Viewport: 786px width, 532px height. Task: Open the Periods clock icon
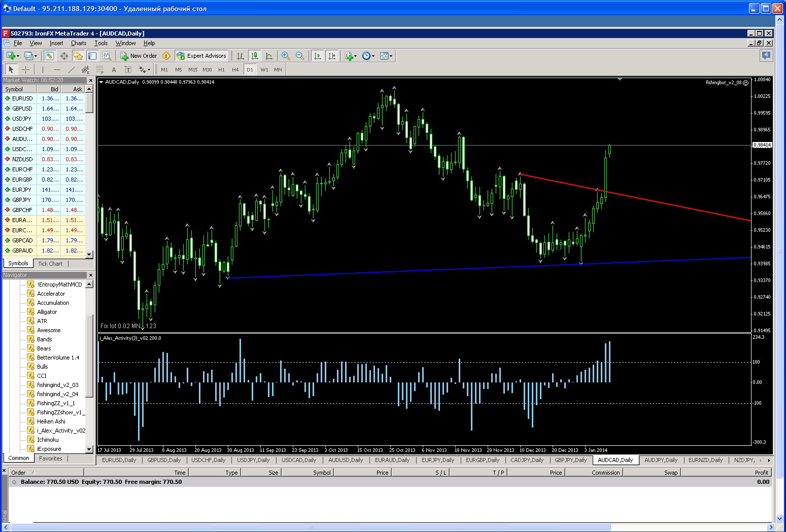(x=368, y=56)
